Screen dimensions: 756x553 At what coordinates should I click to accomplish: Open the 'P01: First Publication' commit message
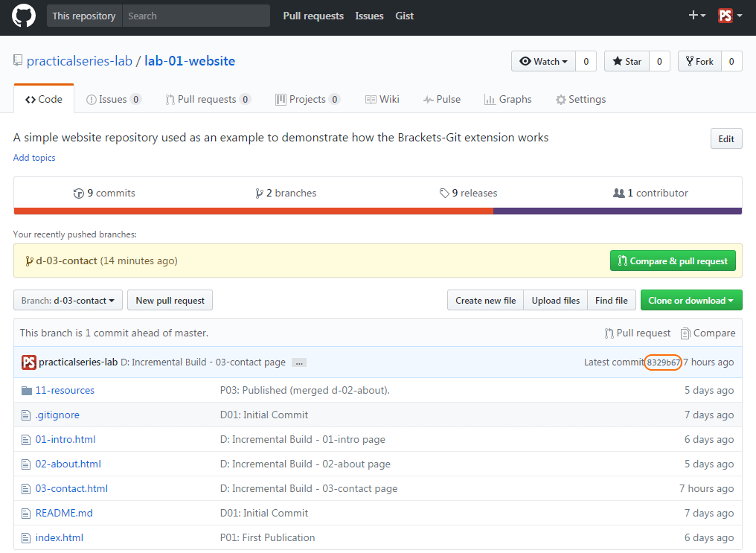268,537
